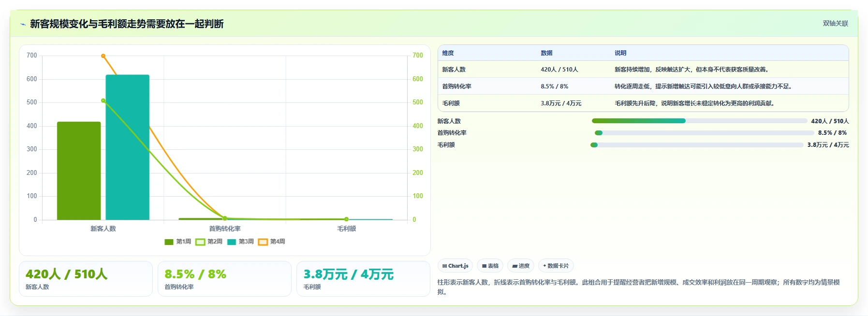This screenshot has height=316, width=868.
Task: Click the 毛利额 progress bar
Action: coord(697,145)
